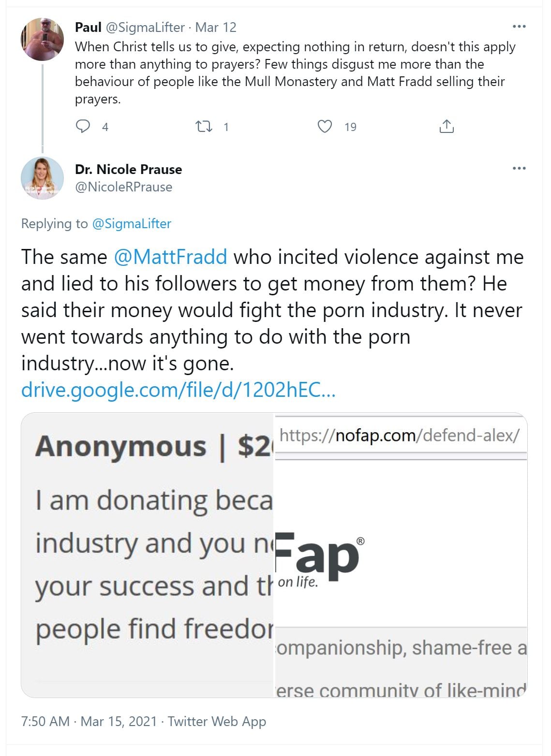
Task: Like Paul's tweet with heart icon
Action: 325,127
